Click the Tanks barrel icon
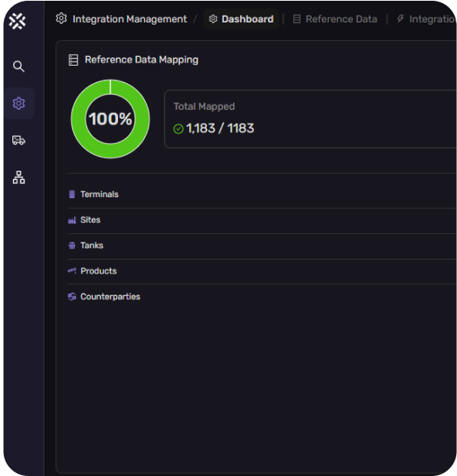This screenshot has height=476, width=457. (72, 246)
